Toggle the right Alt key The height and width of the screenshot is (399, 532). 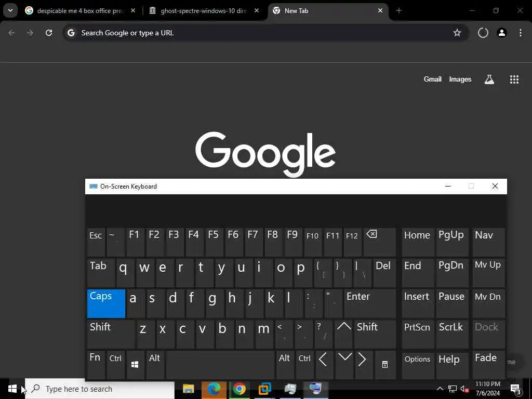click(x=285, y=365)
